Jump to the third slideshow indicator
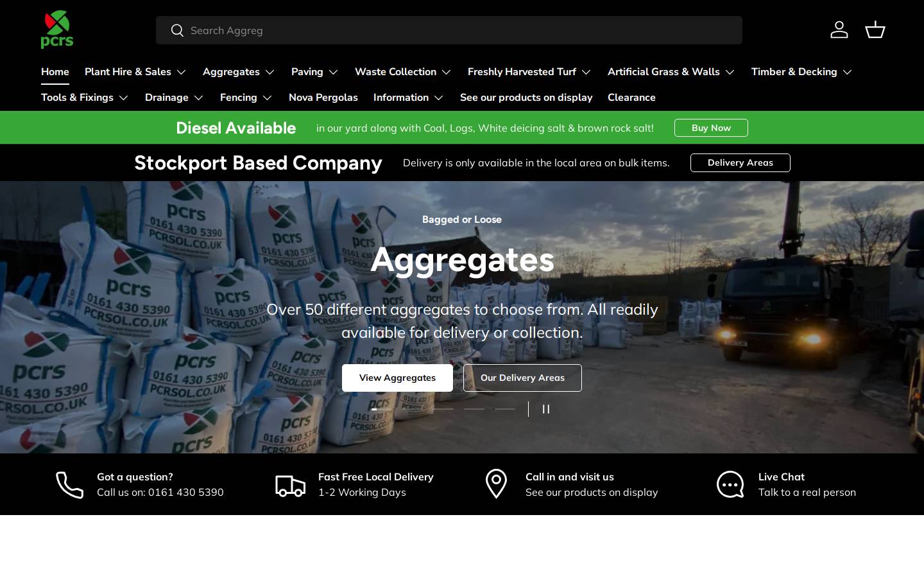The height and width of the screenshot is (578, 924). tap(443, 409)
